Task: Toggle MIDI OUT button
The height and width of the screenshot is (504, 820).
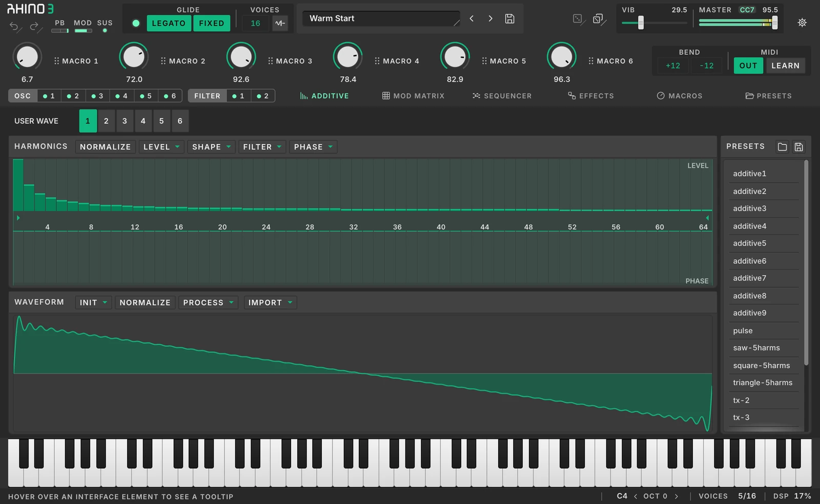Action: (x=748, y=66)
